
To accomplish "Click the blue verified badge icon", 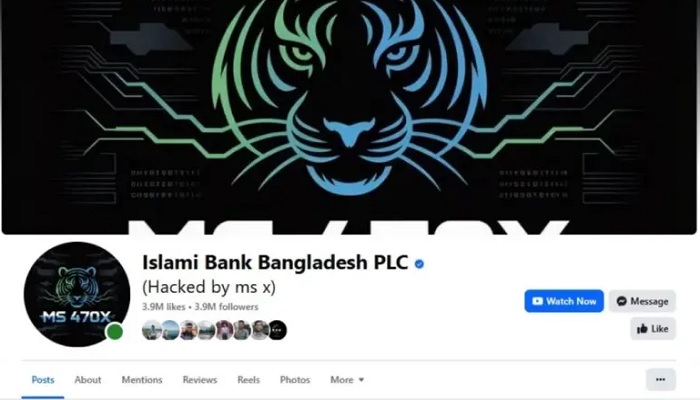I will point(419,264).
